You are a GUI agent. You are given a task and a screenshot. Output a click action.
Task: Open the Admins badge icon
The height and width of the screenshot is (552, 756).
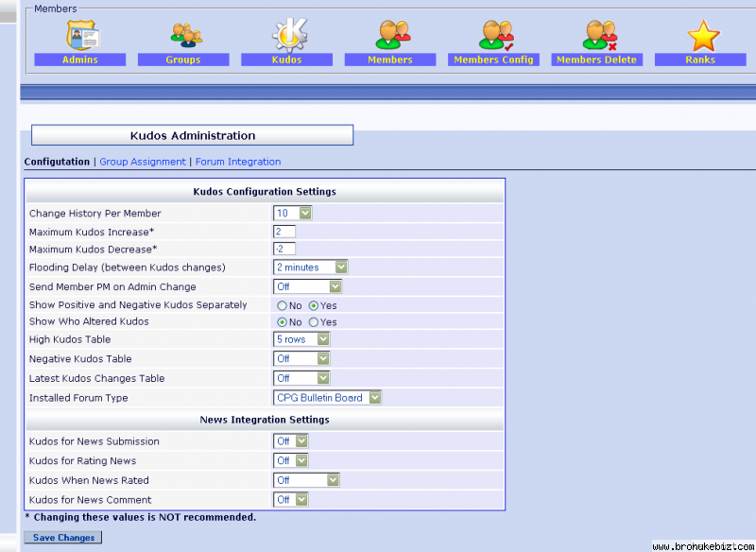(x=82, y=35)
